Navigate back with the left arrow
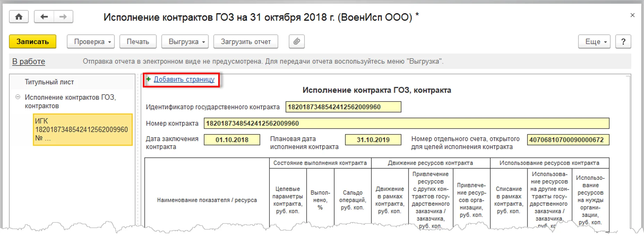644x237 pixels. 44,17
